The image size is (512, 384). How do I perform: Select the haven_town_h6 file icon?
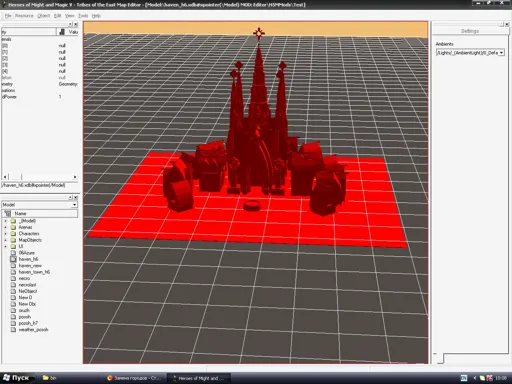[x=13, y=272]
